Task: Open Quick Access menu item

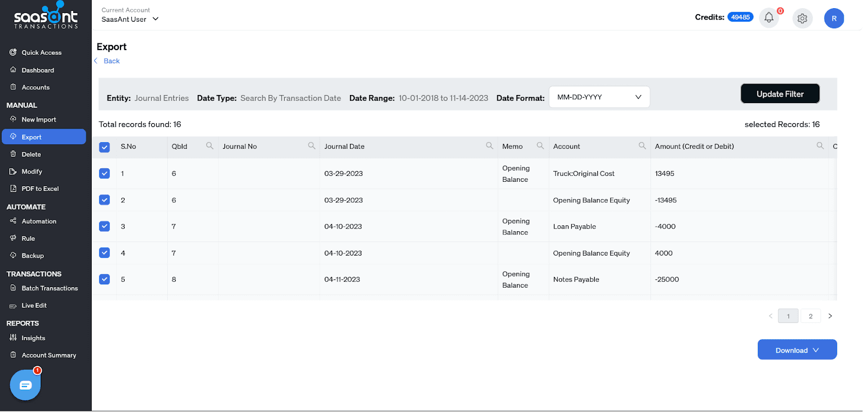Action: [x=42, y=53]
